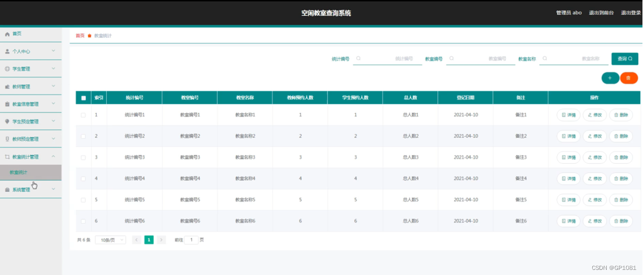
Task: Expand the 教师管理 menu chevron
Action: [x=54, y=86]
